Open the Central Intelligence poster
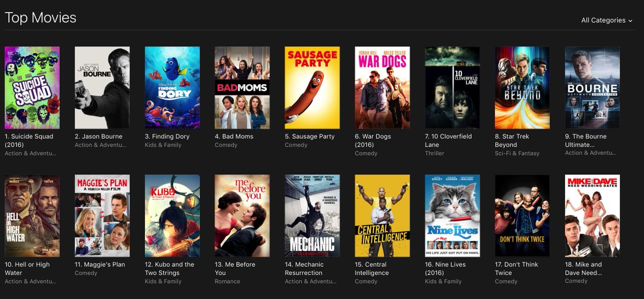The height and width of the screenshot is (299, 644). pyautogui.click(x=382, y=216)
